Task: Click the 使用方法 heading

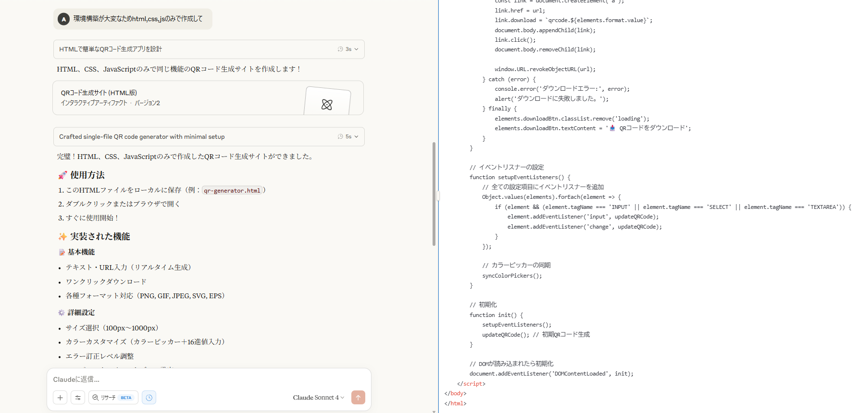Action: tap(87, 175)
